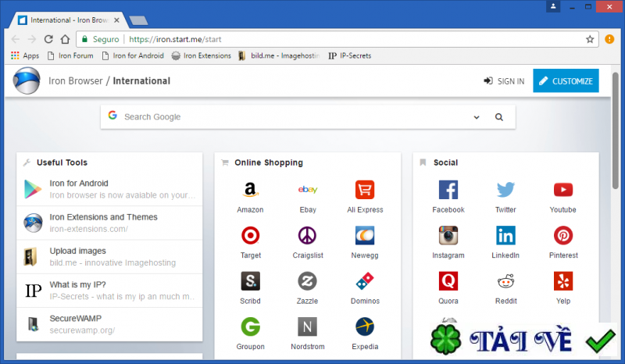Select the International - Iron Browser tab
Image resolution: width=625 pixels, height=364 pixels.
click(x=68, y=20)
